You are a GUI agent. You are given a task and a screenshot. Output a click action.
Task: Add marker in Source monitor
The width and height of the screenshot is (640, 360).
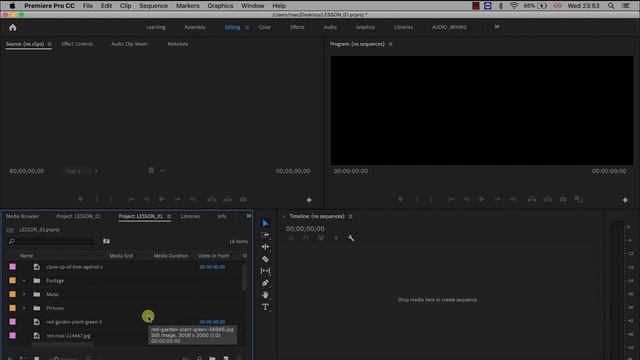(x=80, y=199)
